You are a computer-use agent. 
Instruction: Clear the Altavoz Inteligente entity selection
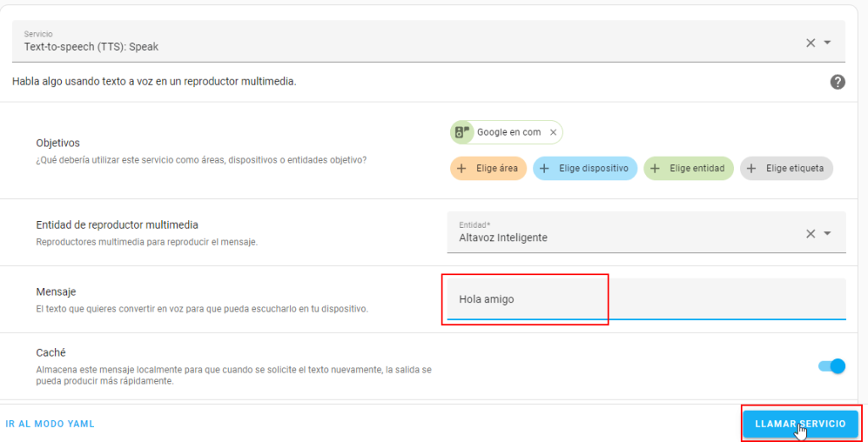pos(810,234)
